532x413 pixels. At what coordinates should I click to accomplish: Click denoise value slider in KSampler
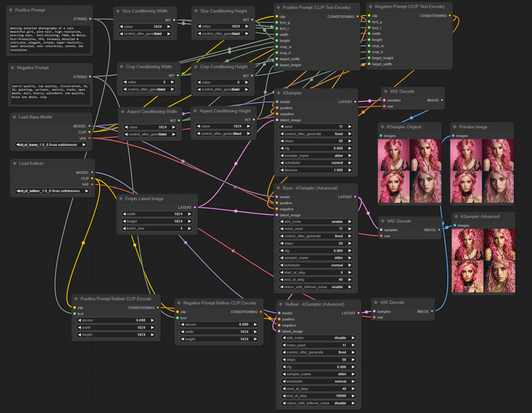tap(316, 170)
